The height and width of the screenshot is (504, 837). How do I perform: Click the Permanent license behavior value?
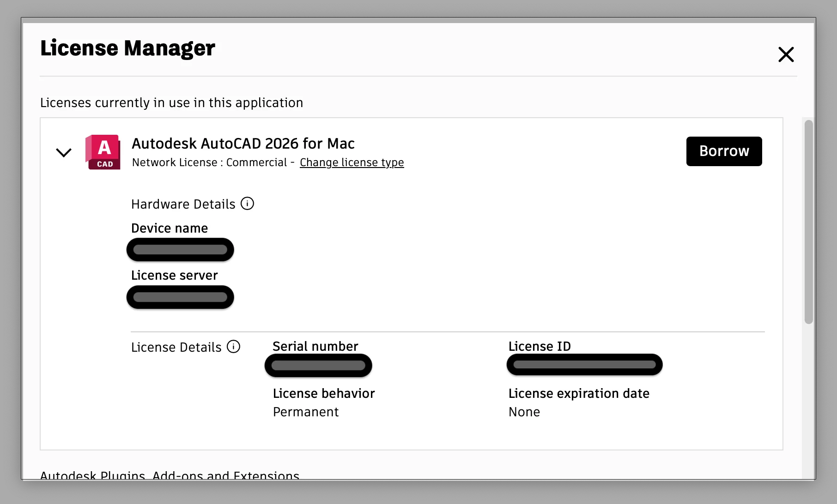[306, 412]
